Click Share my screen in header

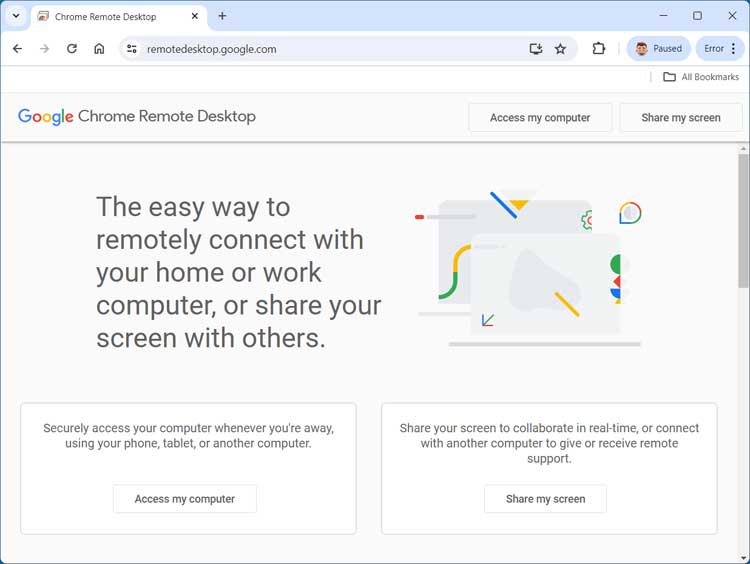pyautogui.click(x=681, y=118)
